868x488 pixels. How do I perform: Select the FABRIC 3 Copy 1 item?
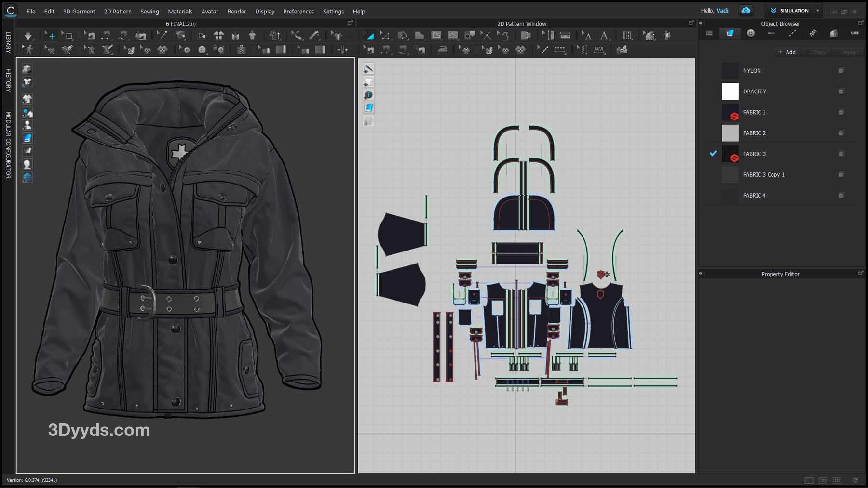[763, 175]
